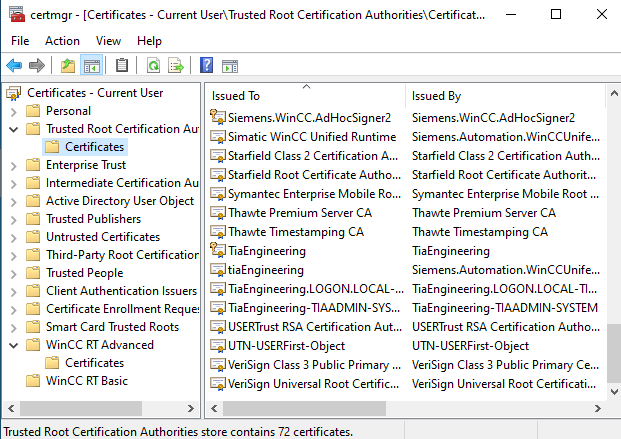The width and height of the screenshot is (621, 439).
Task: Collapse the WinCC RT Advanced node
Action: click(13, 345)
